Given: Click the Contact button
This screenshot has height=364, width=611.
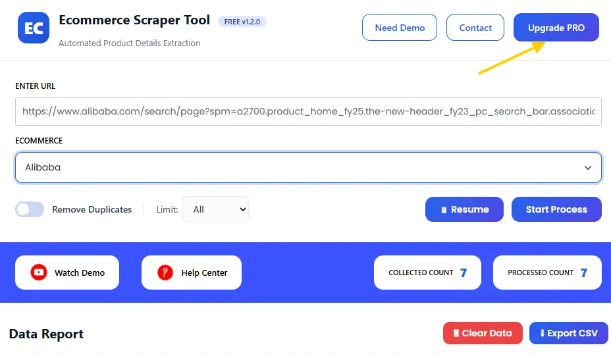Looking at the screenshot, I should click(x=475, y=28).
